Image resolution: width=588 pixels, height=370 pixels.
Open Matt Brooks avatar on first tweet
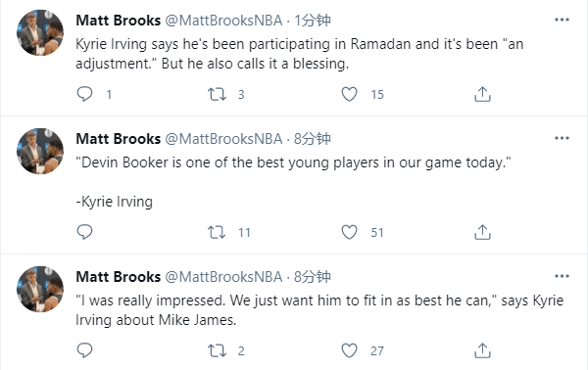pyautogui.click(x=40, y=32)
